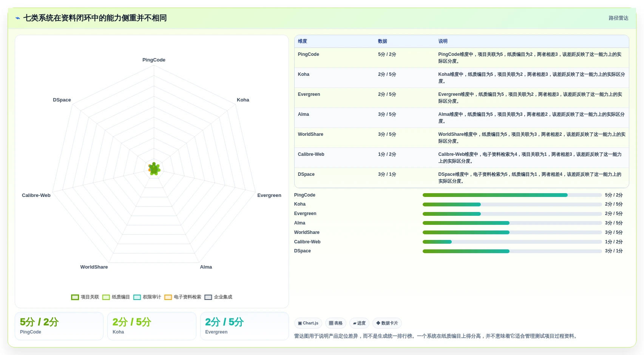Click the DSpace progress bar
Viewport: 644px width, 355px height.
pyautogui.click(x=512, y=251)
